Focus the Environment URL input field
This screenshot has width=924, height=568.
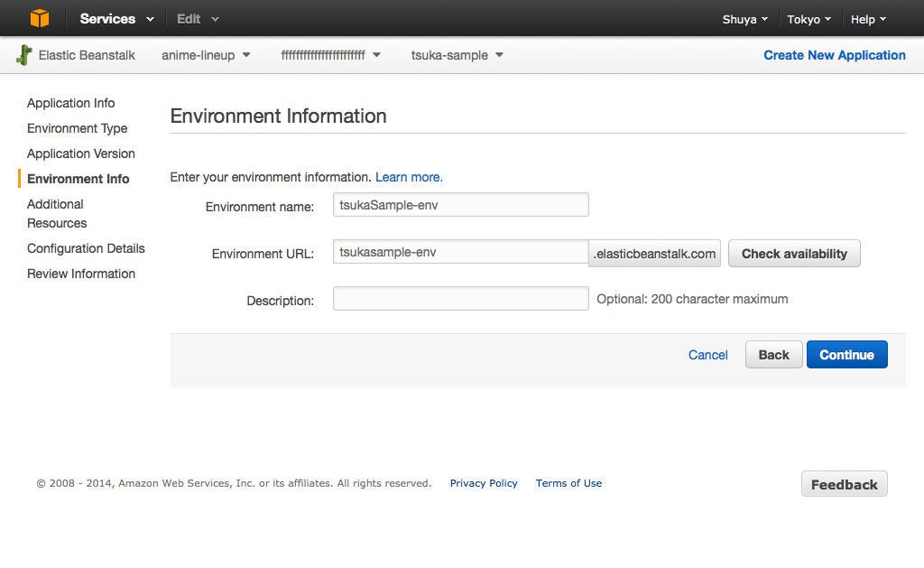[x=460, y=253]
